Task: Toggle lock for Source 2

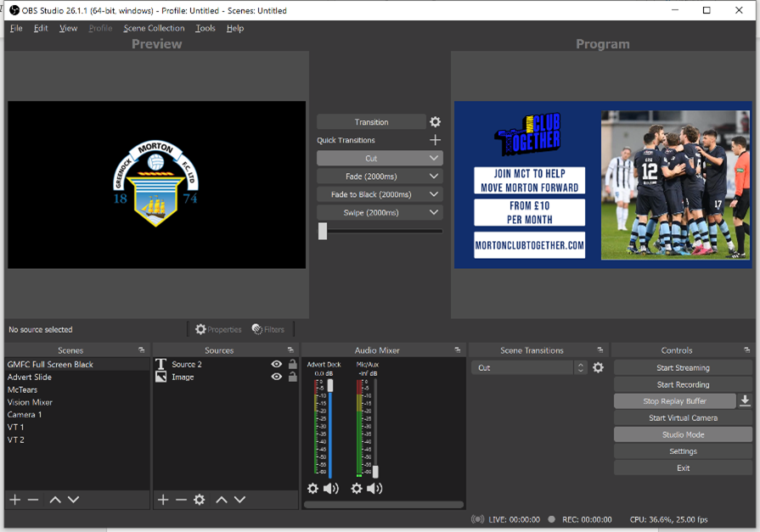Action: pyautogui.click(x=293, y=364)
